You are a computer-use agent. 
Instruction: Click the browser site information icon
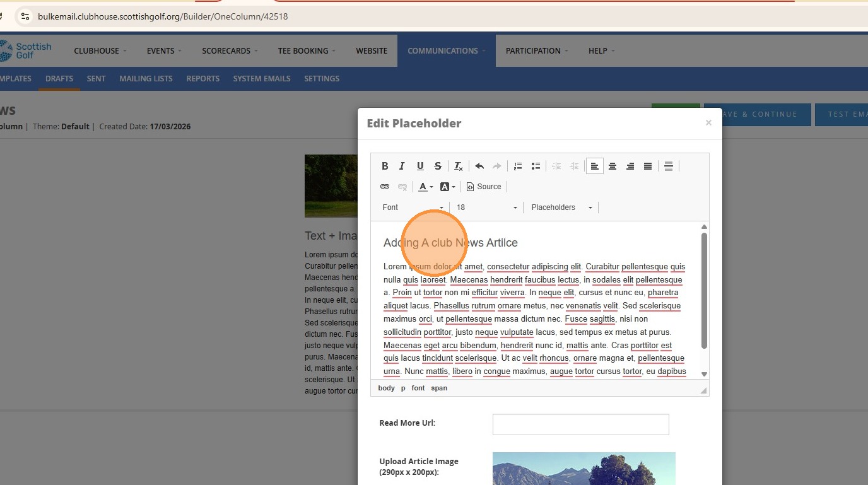tap(25, 16)
